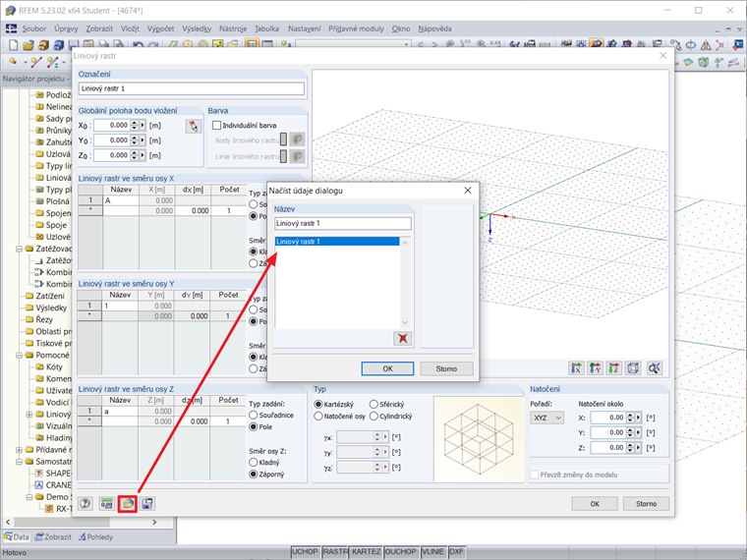Increase the X0 value with stepper

[x=135, y=123]
